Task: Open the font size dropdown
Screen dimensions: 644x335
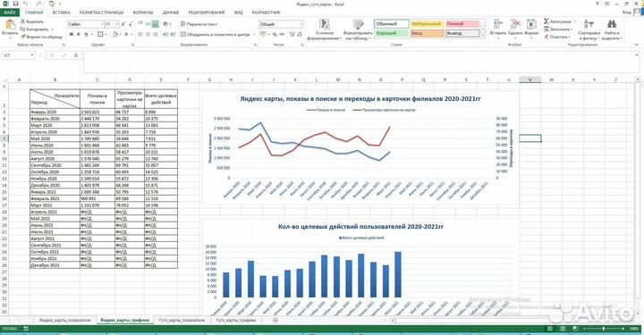Action: [117, 25]
